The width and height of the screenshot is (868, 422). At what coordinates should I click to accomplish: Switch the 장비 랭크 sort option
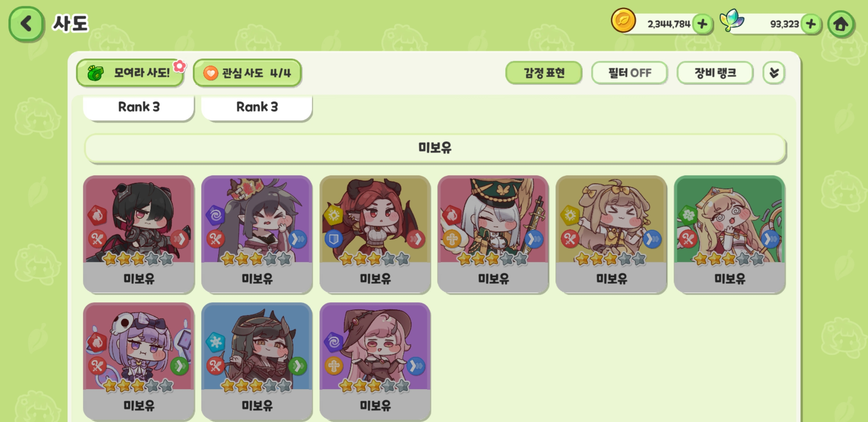(x=715, y=73)
